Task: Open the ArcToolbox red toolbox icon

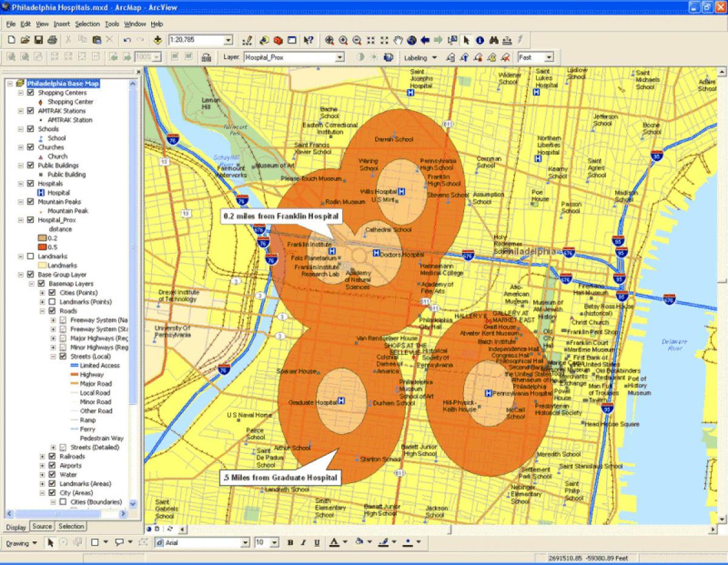Action: 278,41
